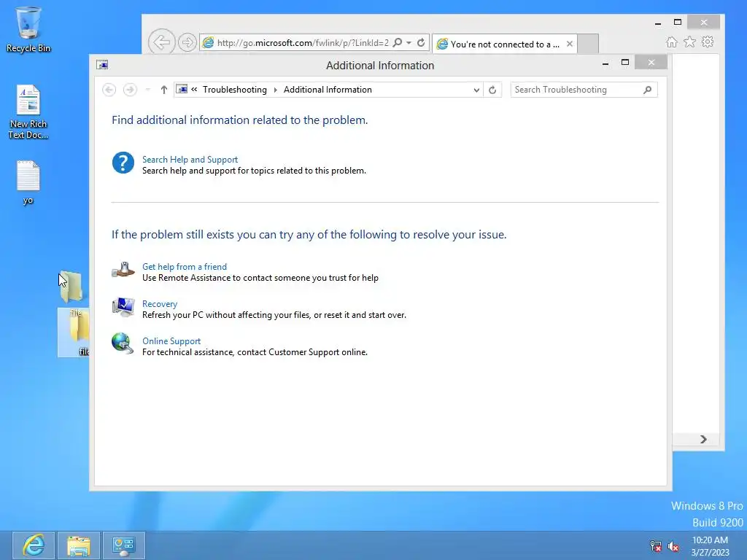Open Get help from a friend link
The image size is (747, 560).
point(185,267)
